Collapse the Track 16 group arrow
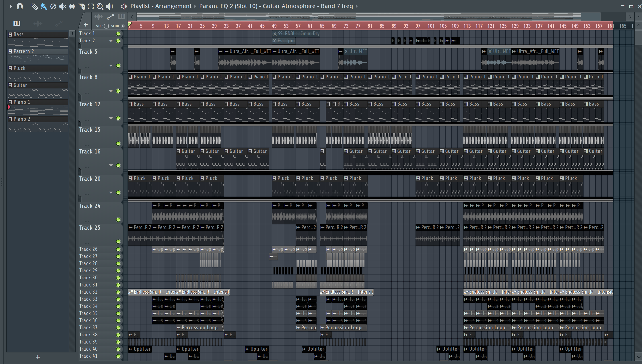This screenshot has height=364, width=642. click(111, 165)
